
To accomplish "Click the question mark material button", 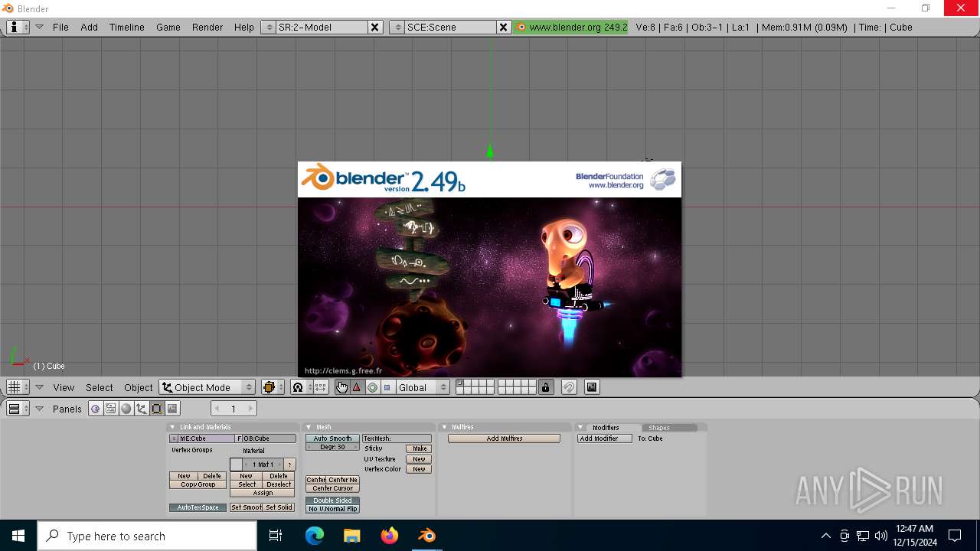I will (289, 465).
